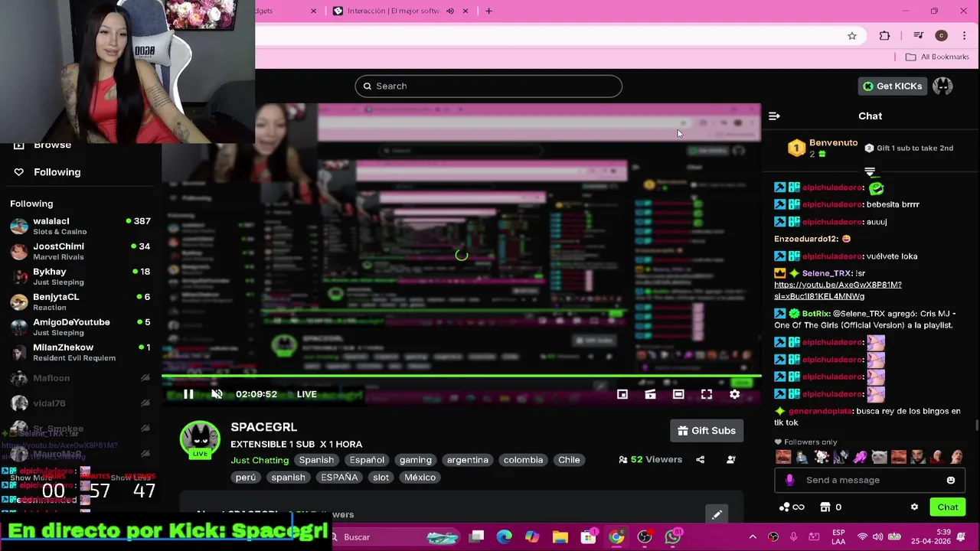Open Bykhay's channel
The image size is (980, 551).
tap(80, 276)
